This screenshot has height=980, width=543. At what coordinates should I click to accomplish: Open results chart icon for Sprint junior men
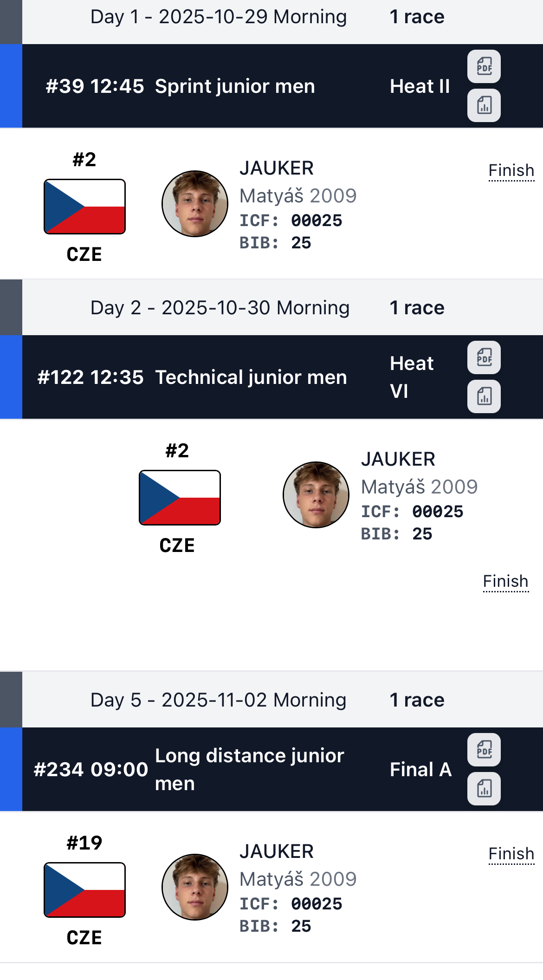tap(484, 105)
